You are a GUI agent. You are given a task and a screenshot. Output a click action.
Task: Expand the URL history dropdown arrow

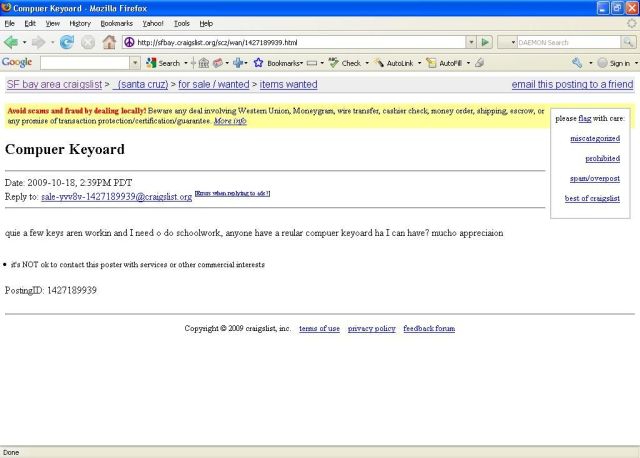[471, 42]
